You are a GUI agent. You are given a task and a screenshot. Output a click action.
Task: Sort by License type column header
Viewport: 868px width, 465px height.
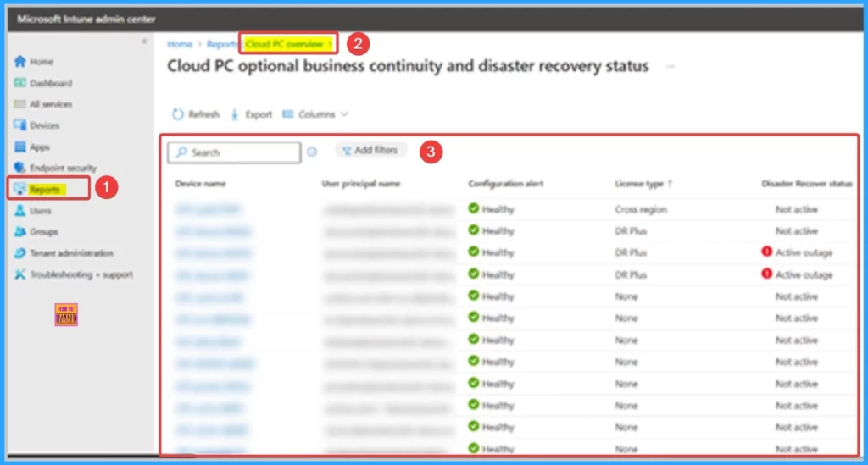643,184
